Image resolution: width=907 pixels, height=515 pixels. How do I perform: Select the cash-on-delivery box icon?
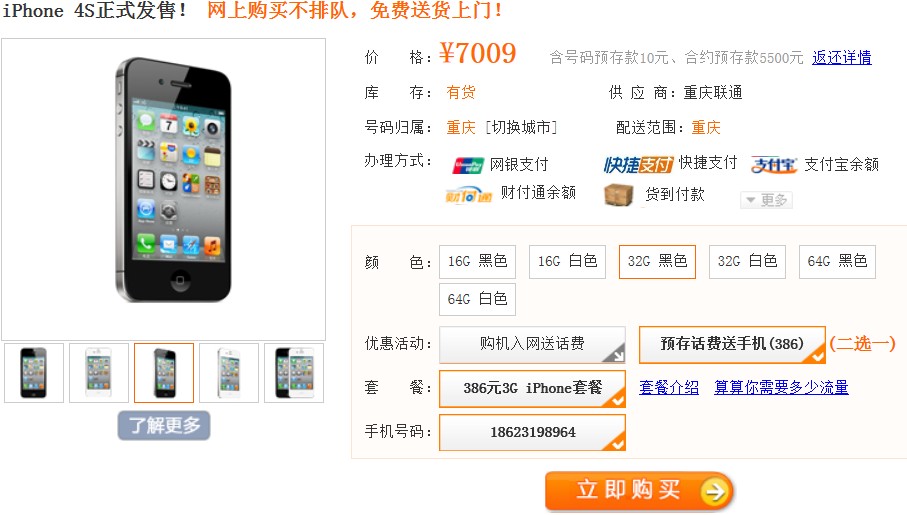(618, 195)
